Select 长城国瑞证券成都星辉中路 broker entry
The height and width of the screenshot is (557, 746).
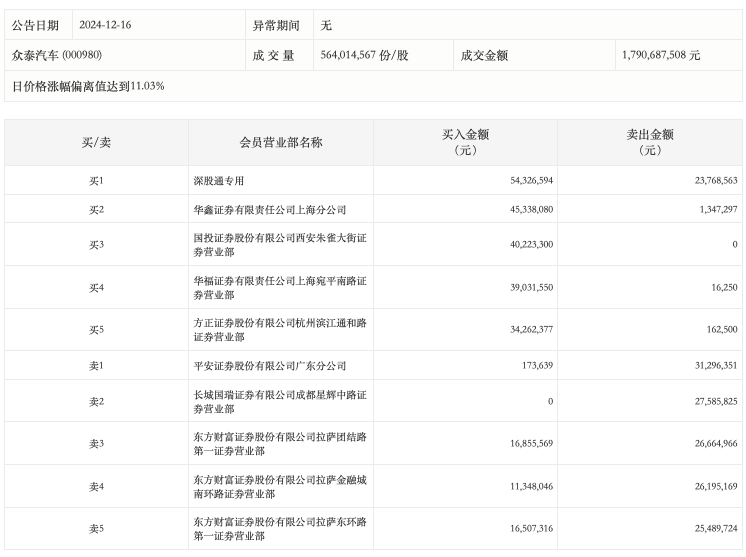280,401
